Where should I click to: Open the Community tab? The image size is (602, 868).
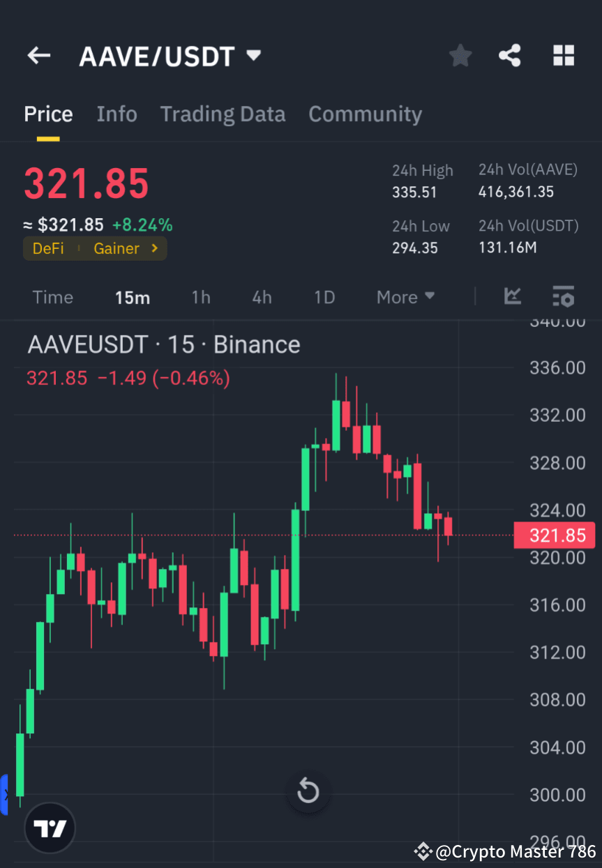click(365, 114)
